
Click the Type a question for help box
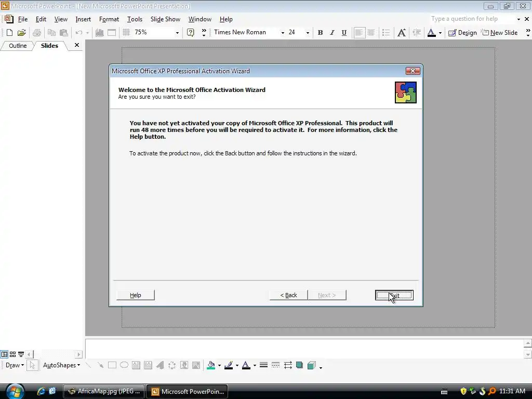(x=472, y=19)
